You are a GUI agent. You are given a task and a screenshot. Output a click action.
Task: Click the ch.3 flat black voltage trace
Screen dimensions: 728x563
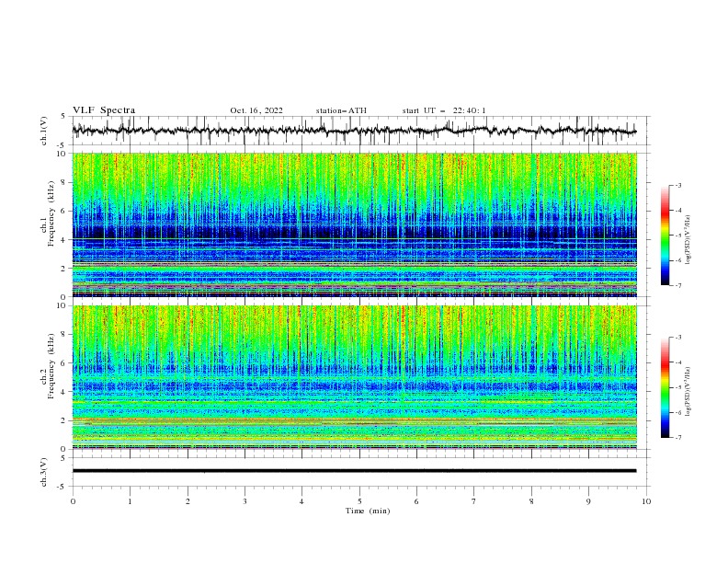pos(354,471)
